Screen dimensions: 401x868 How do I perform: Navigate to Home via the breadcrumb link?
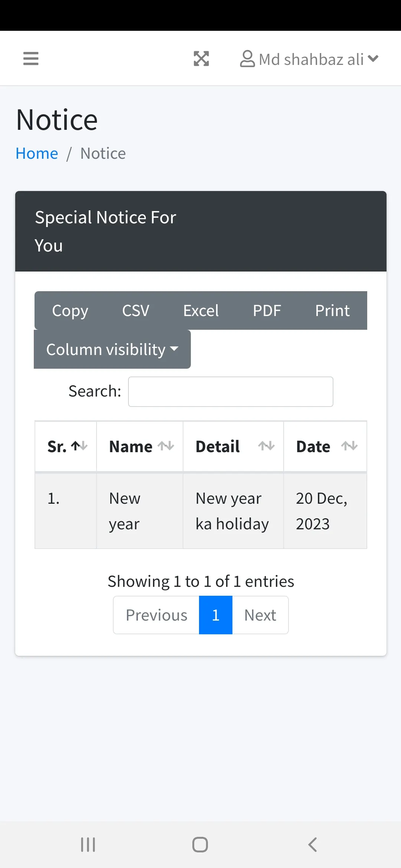click(37, 153)
